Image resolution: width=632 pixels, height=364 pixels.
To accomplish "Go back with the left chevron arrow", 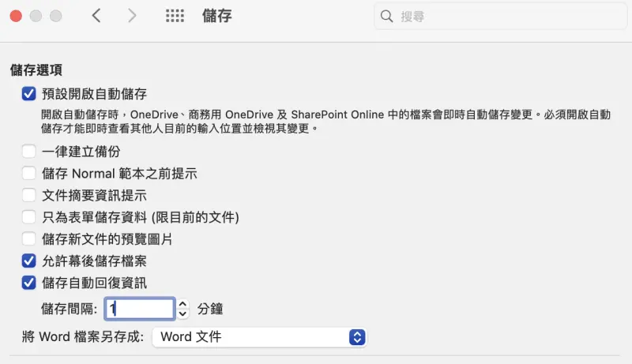I will (x=96, y=16).
